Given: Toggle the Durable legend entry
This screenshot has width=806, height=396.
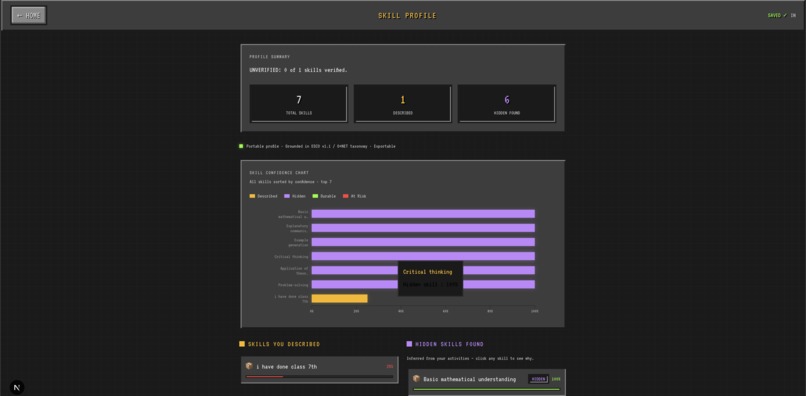Looking at the screenshot, I should click(324, 196).
